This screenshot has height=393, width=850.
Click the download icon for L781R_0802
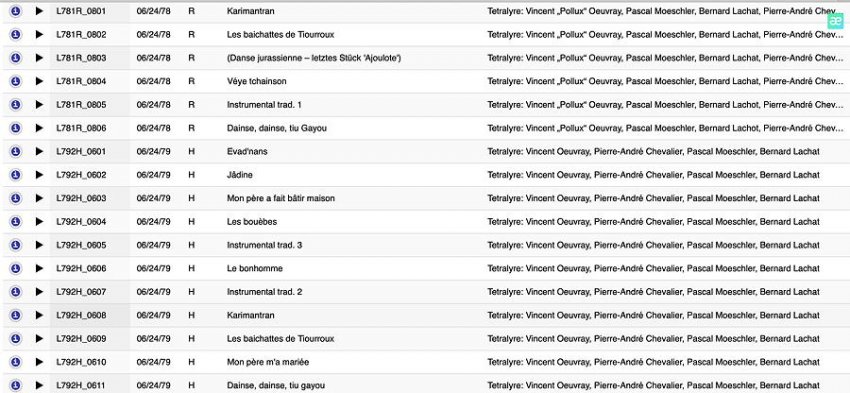[x=16, y=34]
